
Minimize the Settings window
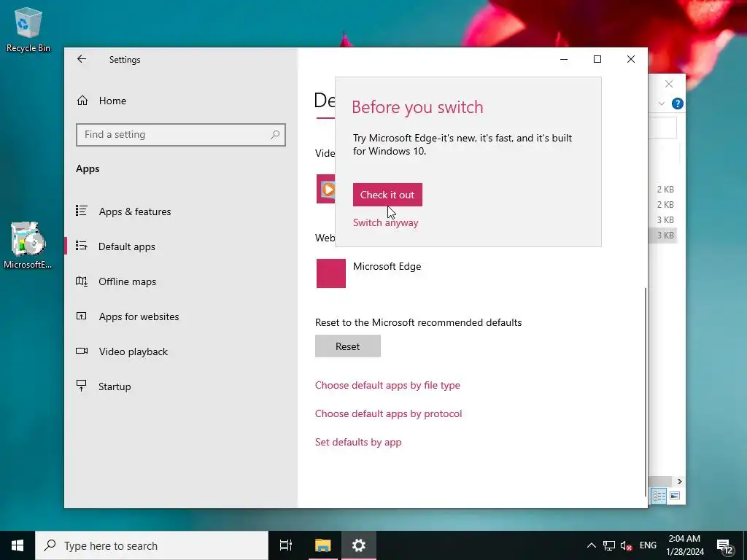coord(564,59)
